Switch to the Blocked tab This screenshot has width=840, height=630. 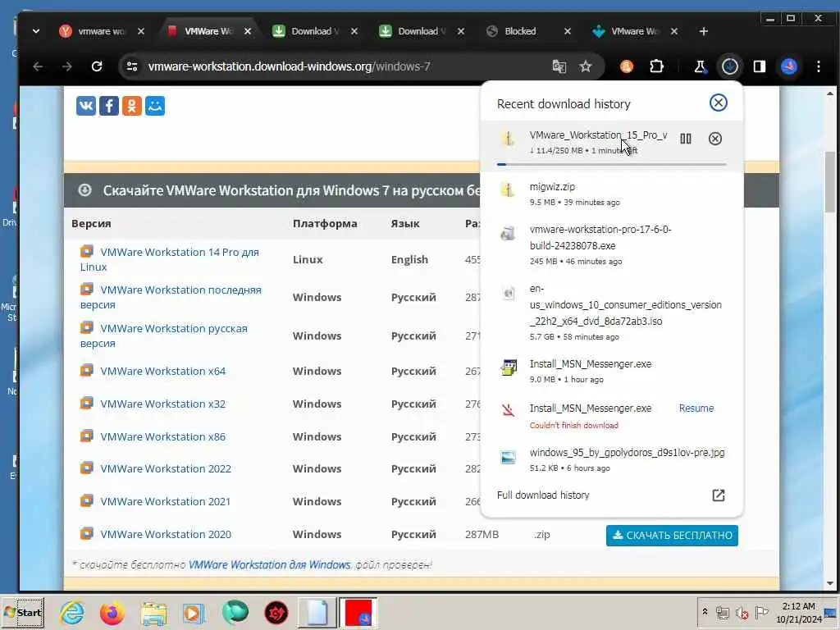click(x=529, y=31)
